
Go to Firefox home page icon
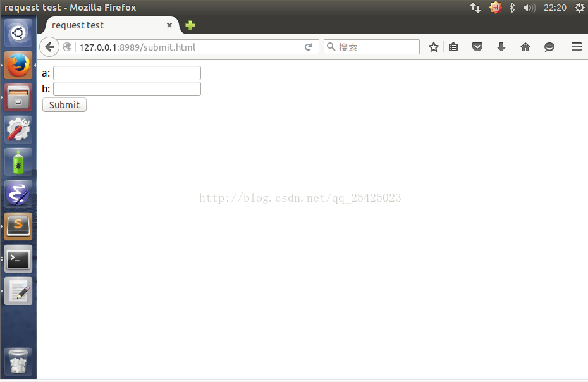click(x=525, y=47)
